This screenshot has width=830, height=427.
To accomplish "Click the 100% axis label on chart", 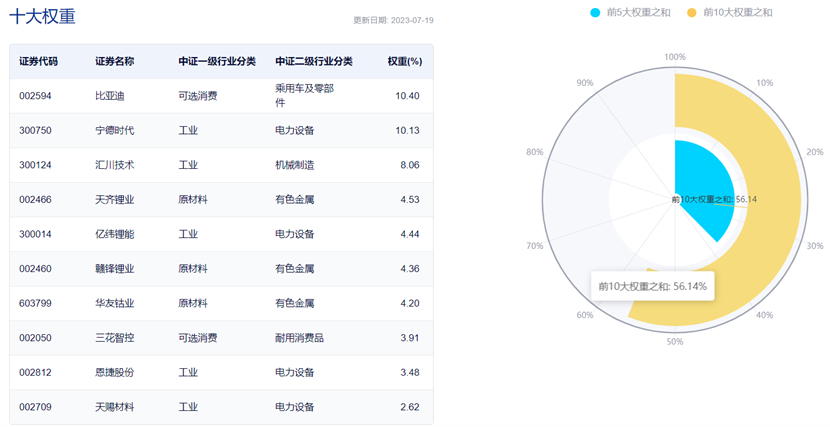I will point(675,57).
